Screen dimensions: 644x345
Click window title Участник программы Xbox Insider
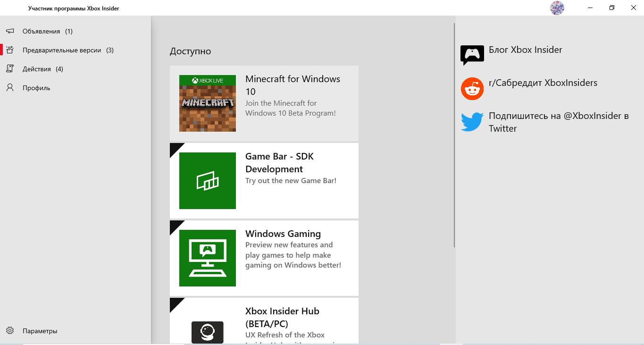[x=74, y=8]
